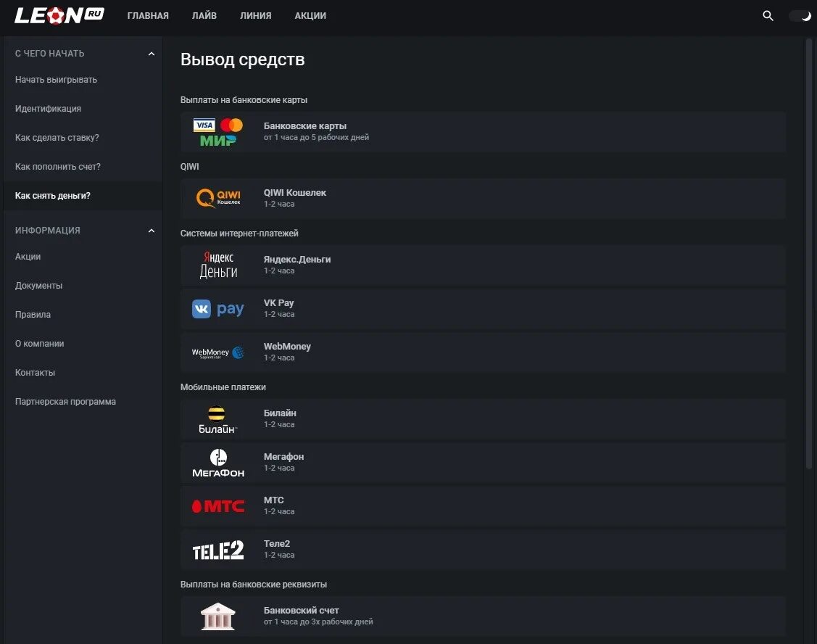Collapse the С ЧЕГО НАЧАТЬ section chevron
This screenshot has height=644, width=817.
click(151, 54)
